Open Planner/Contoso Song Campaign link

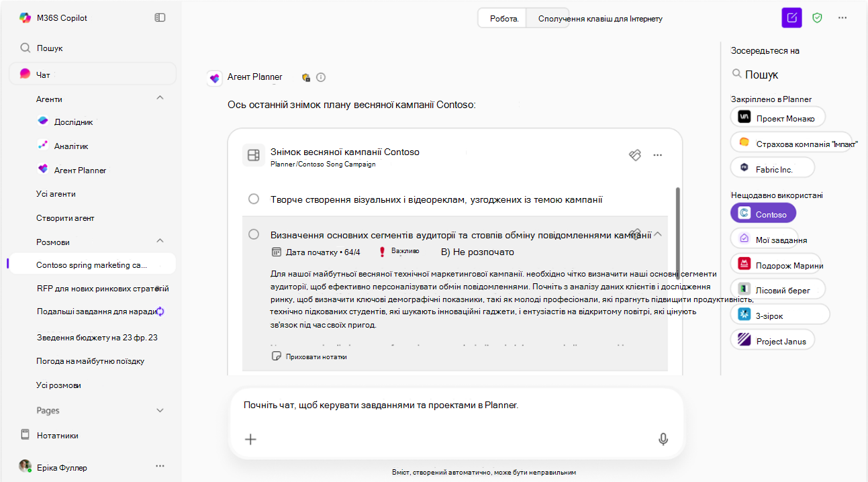(323, 164)
